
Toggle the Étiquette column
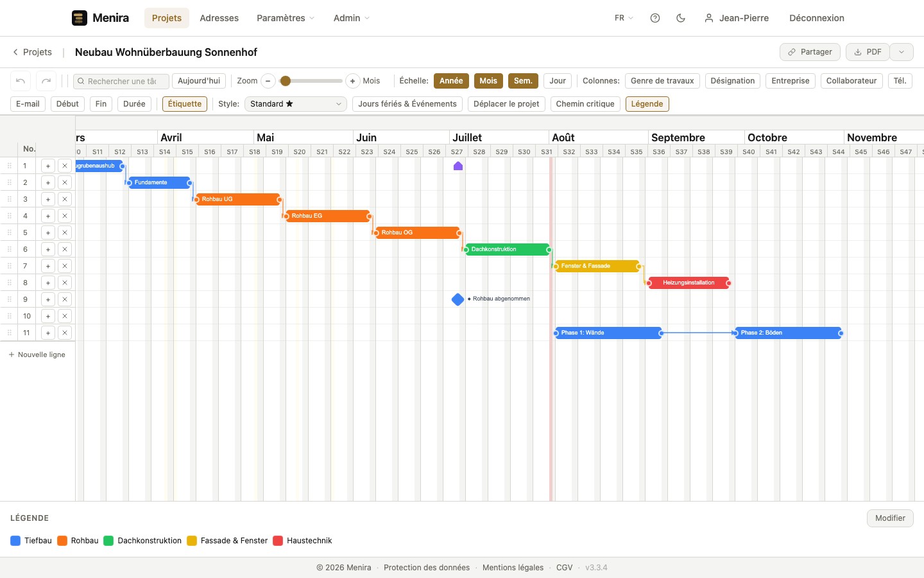185,104
